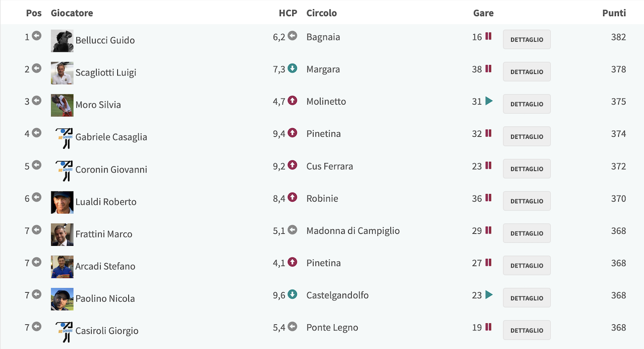This screenshot has width=644, height=349.
Task: Click teal HCP down-arrow for Scagliotti Luigi
Action: pos(292,68)
